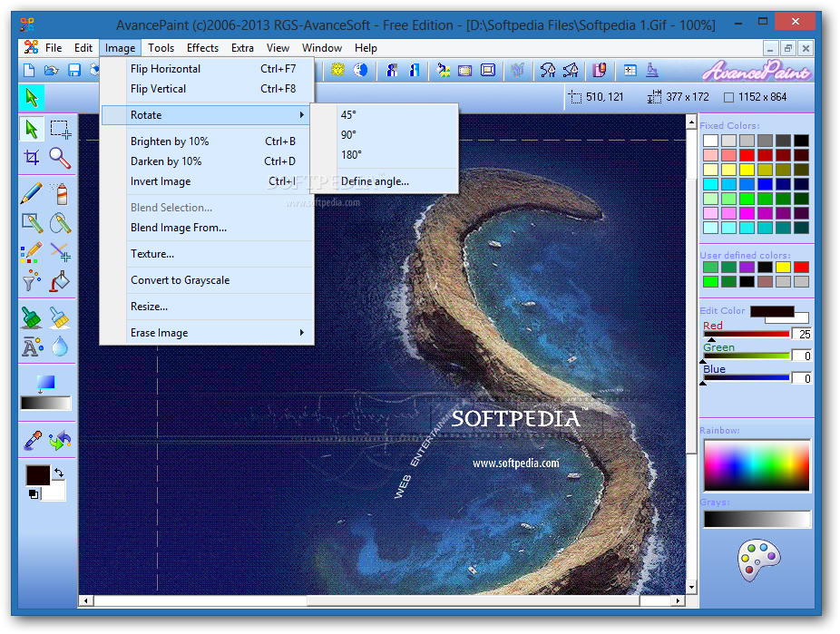This screenshot has height=634, width=840.
Task: Click the Red color slider
Action: tap(747, 334)
